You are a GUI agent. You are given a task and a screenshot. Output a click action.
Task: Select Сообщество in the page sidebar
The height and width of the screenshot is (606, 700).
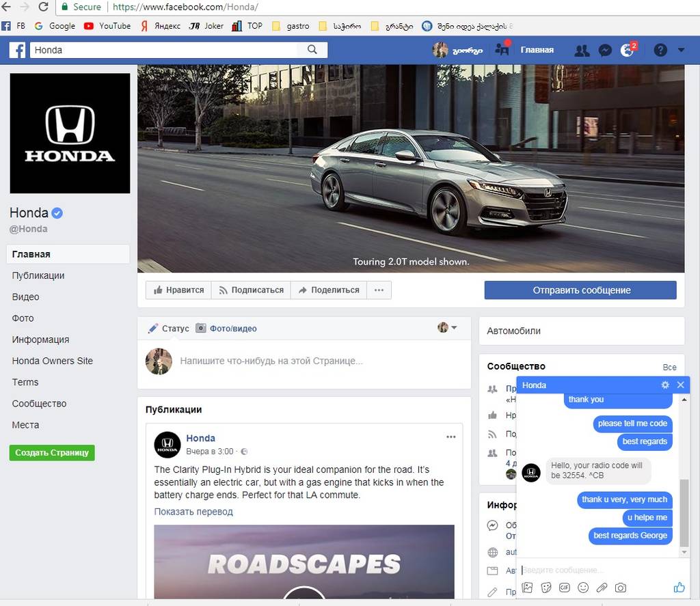pyautogui.click(x=39, y=403)
